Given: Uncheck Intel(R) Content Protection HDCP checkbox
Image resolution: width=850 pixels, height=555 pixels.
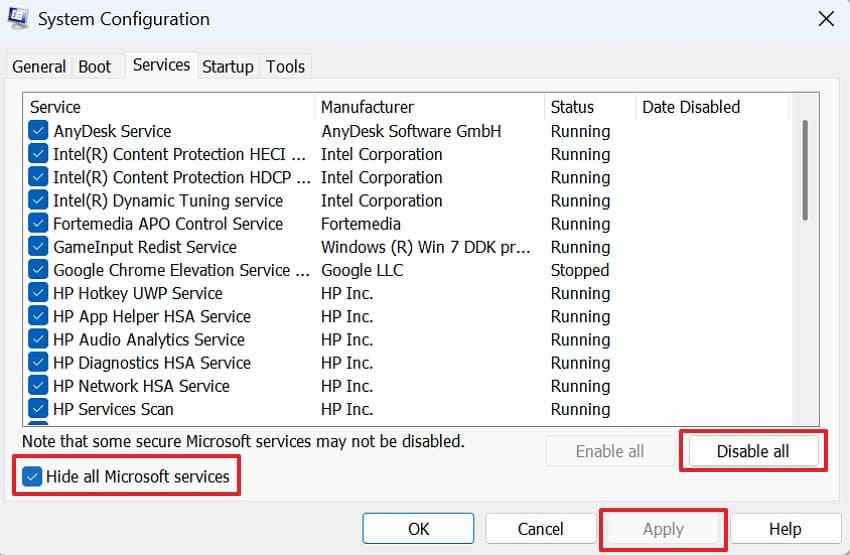Looking at the screenshot, I should coord(38,177).
